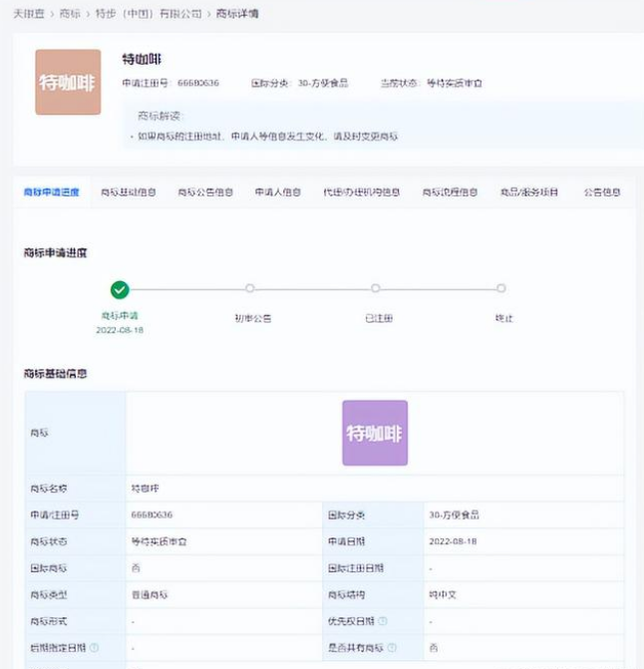The width and height of the screenshot is (644, 669).
Task: Select the 特咖啡 trademark title heading
Action: click(142, 59)
